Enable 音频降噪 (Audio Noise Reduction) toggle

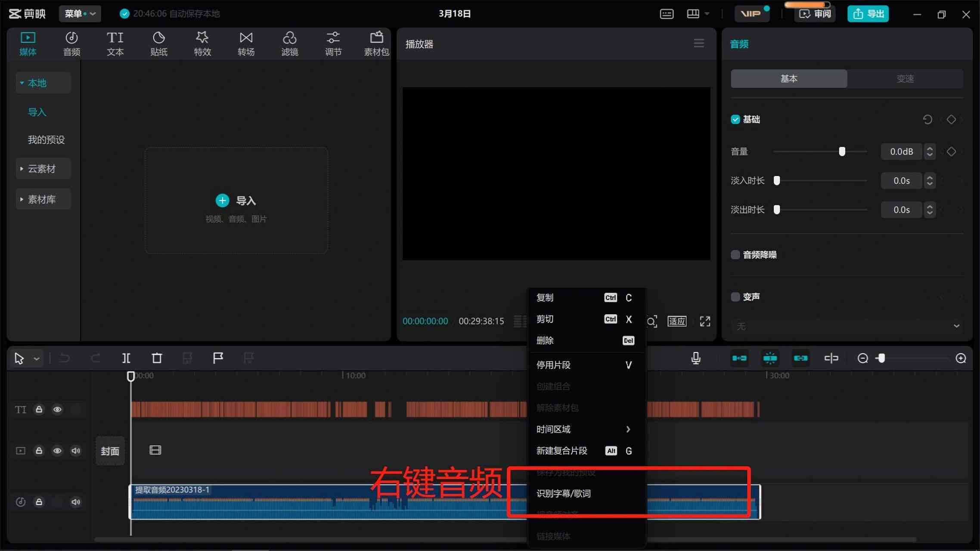pos(735,254)
